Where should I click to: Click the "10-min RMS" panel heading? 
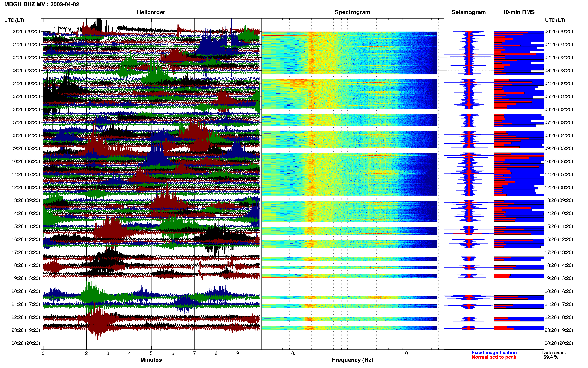coord(518,12)
